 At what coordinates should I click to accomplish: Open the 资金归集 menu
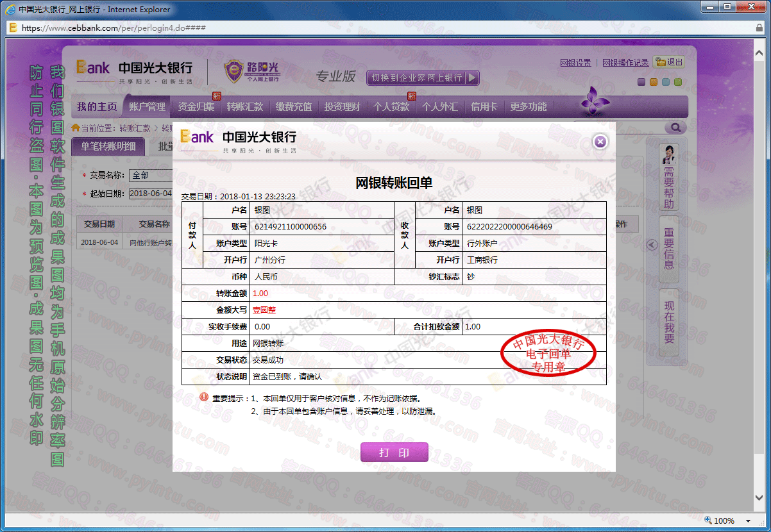196,106
